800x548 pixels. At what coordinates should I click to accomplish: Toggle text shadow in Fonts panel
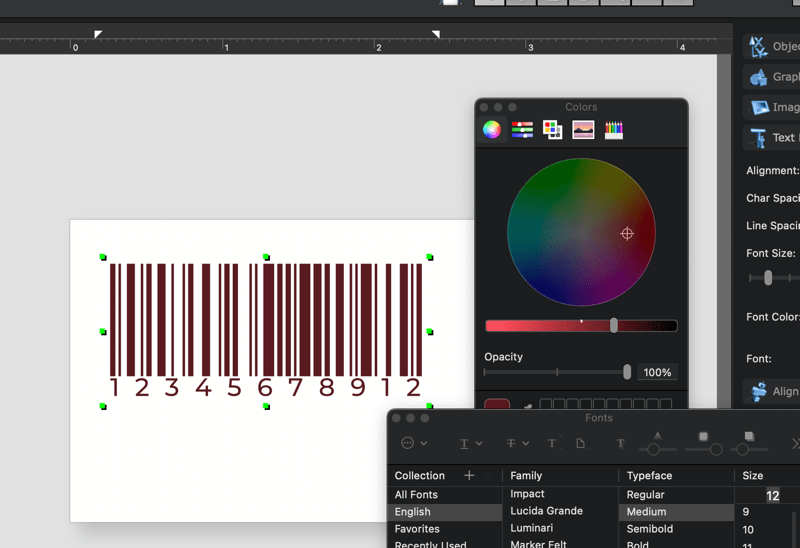[x=620, y=443]
